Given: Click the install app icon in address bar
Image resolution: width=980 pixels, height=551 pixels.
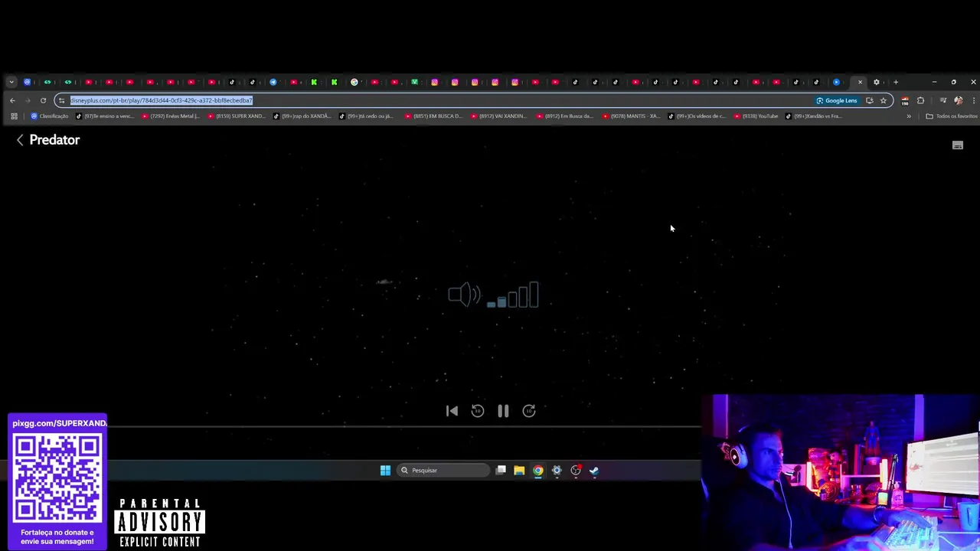Looking at the screenshot, I should [x=869, y=100].
